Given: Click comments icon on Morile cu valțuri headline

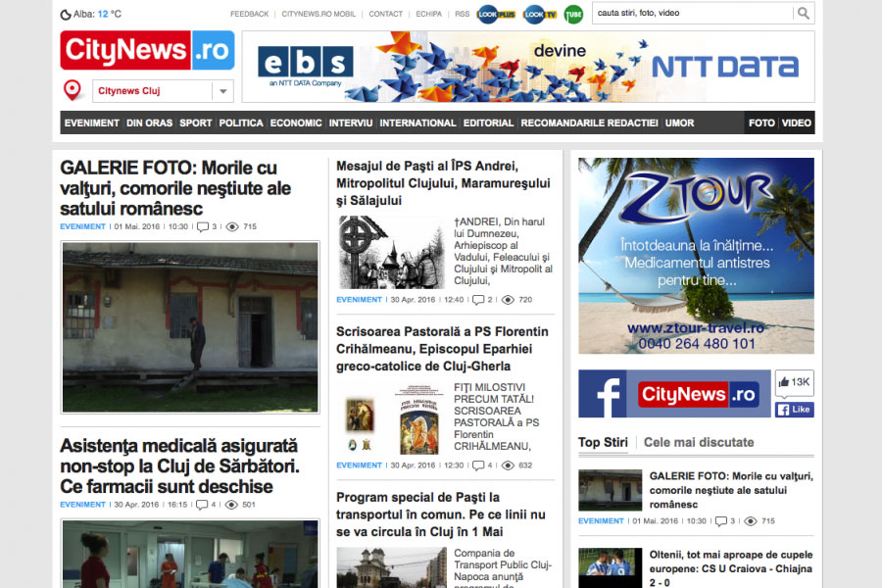Looking at the screenshot, I should 203,226.
